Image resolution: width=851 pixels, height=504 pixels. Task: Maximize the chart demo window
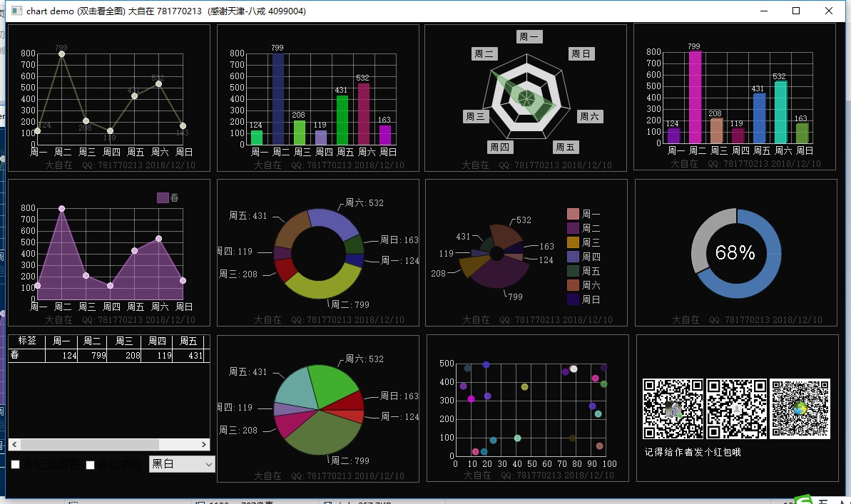click(795, 11)
